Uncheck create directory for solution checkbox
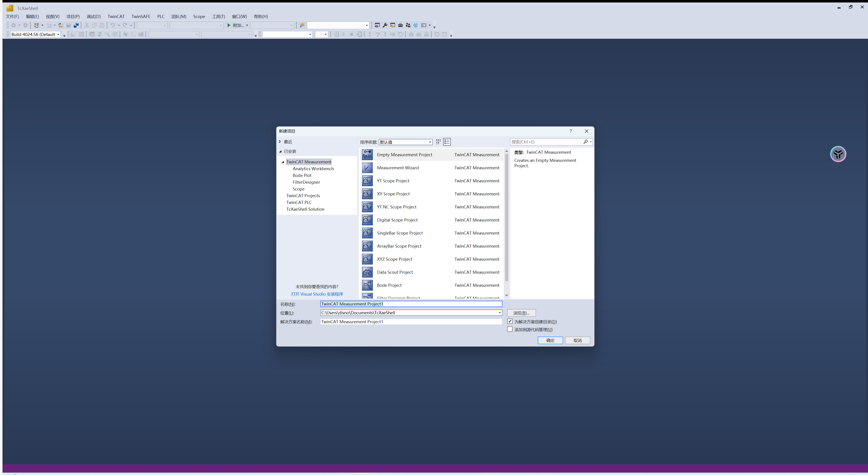The width and height of the screenshot is (868, 475). point(510,321)
